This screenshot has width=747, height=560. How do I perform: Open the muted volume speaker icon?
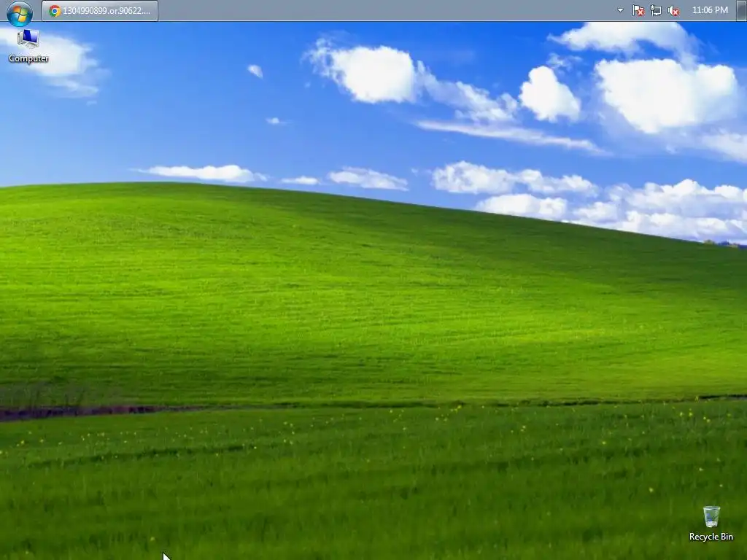click(673, 10)
